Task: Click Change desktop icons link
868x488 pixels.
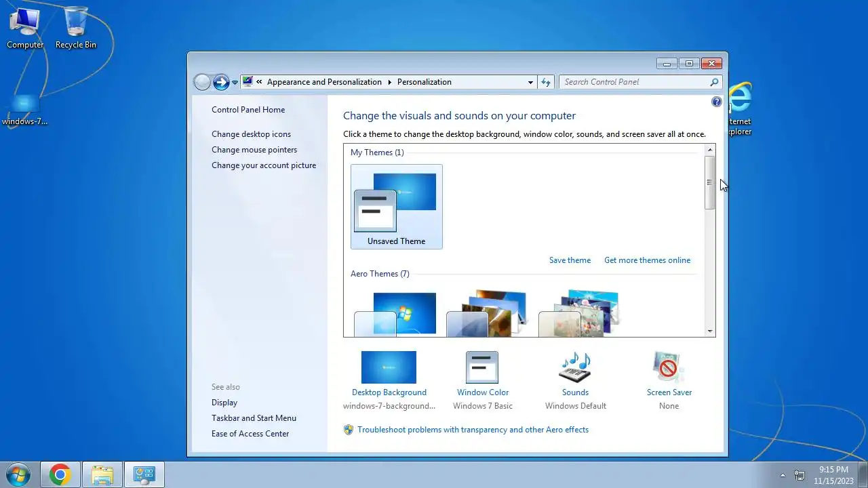Action: point(251,134)
